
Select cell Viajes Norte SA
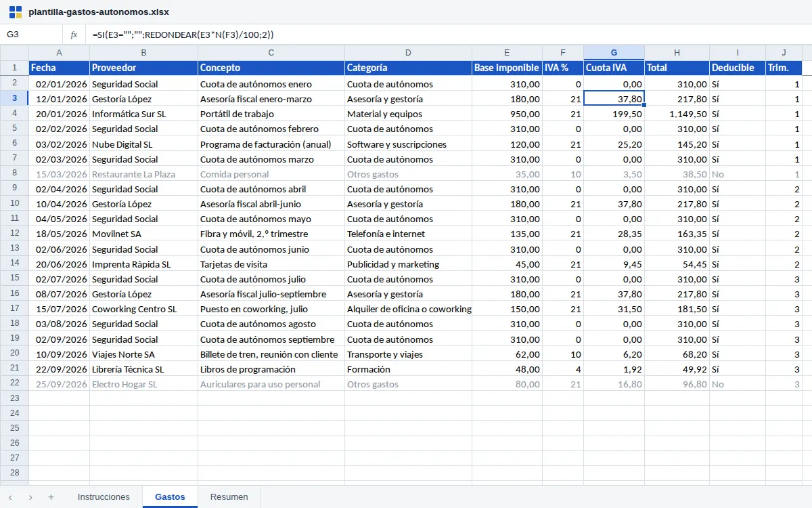[144, 354]
